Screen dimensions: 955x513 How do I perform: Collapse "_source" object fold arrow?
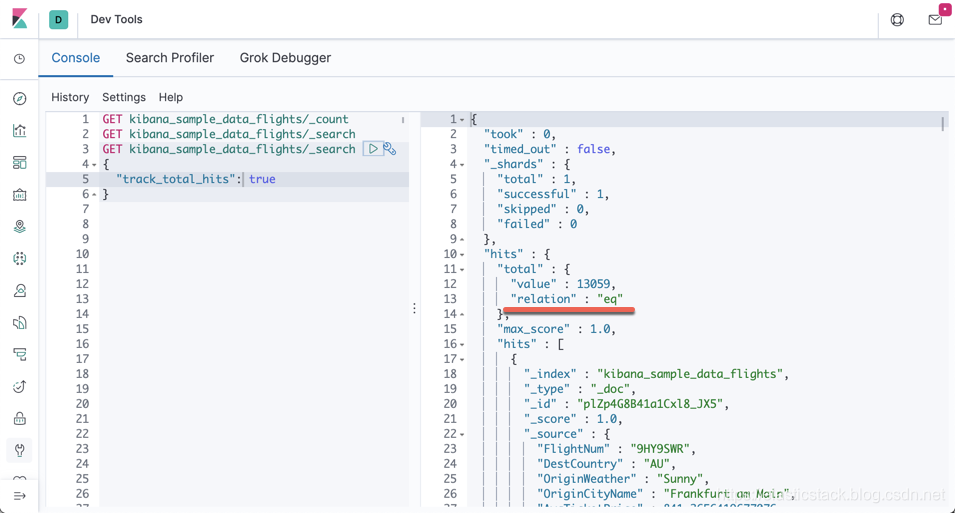[x=462, y=434]
